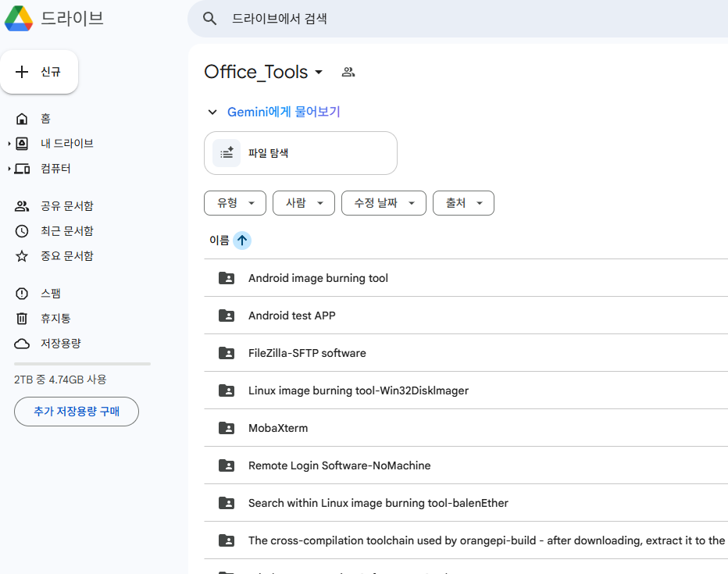Open 중요 문서함 in the sidebar
The height and width of the screenshot is (574, 728).
click(67, 256)
